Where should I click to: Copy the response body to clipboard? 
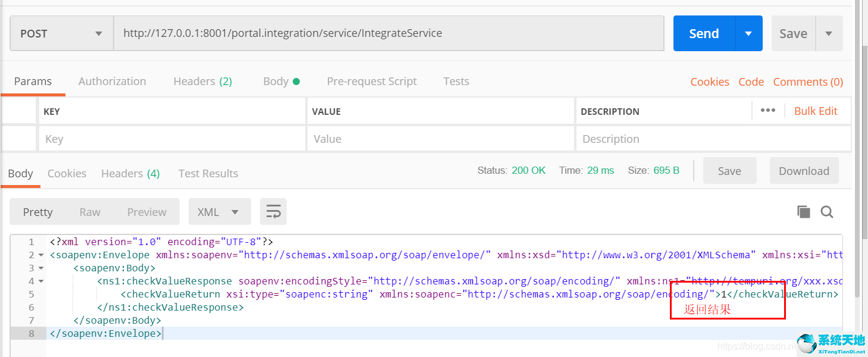803,211
